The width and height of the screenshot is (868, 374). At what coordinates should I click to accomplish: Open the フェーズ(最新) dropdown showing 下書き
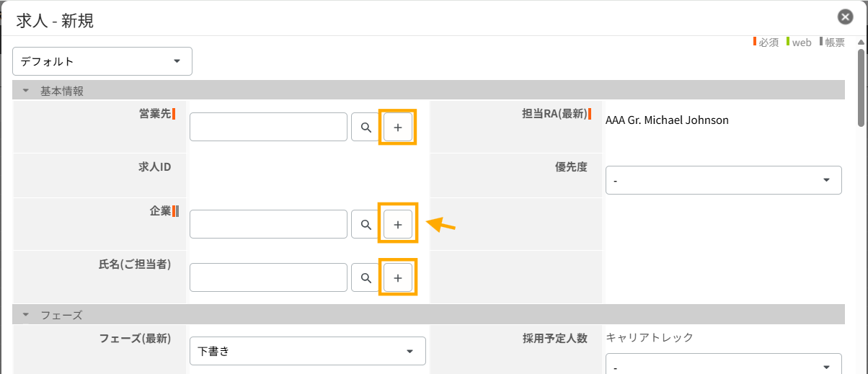click(x=307, y=351)
